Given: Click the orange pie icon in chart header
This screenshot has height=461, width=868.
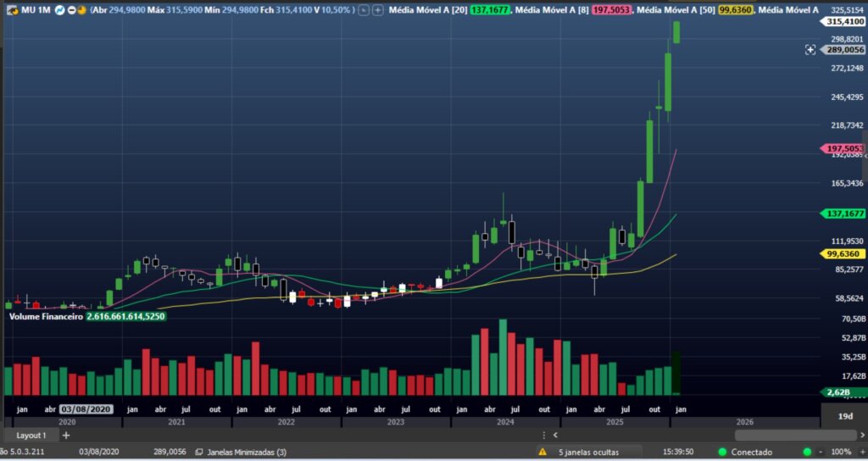Looking at the screenshot, I should click(x=82, y=10).
